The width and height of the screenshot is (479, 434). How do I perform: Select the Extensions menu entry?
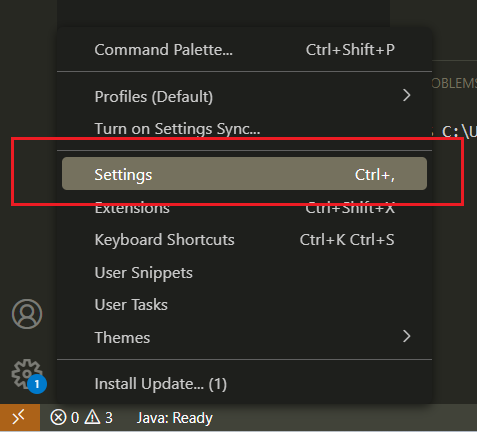point(245,208)
